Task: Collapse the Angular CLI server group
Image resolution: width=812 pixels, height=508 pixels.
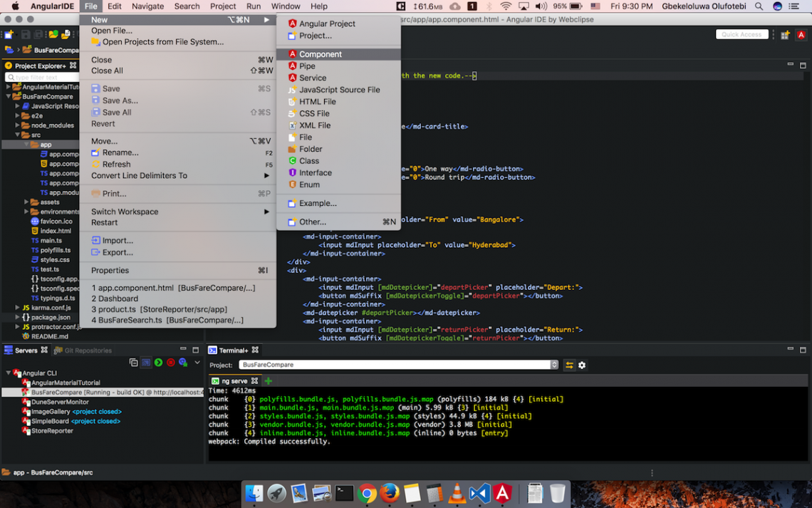Action: [x=9, y=373]
